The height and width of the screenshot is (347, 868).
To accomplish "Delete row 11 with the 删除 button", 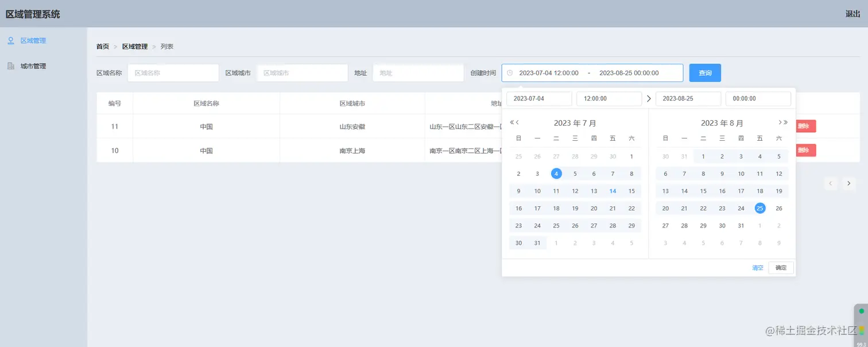I will [x=804, y=126].
